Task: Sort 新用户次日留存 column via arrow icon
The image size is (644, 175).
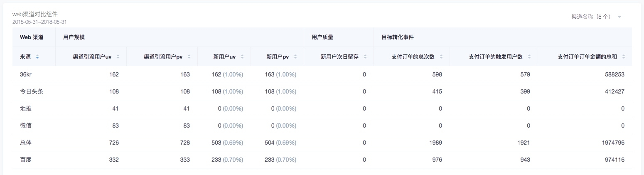Action: 365,57
